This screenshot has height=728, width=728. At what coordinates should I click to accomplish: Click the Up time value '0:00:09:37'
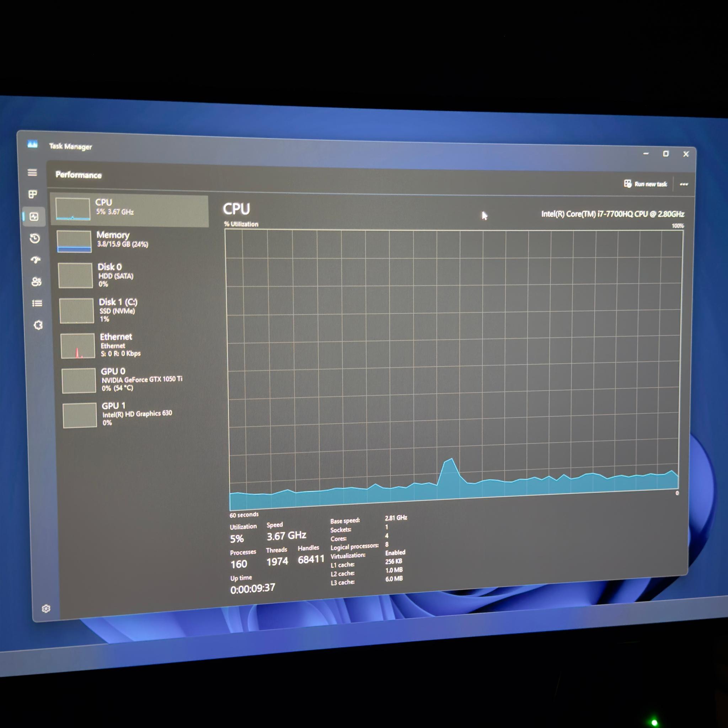coord(253,589)
